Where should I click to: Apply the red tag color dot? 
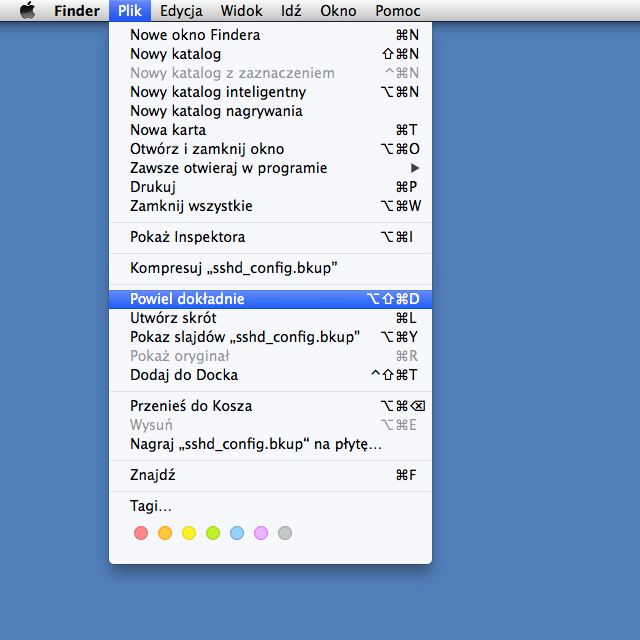click(x=141, y=533)
